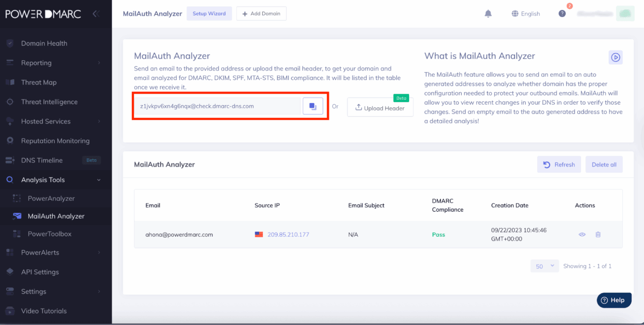Collapse the sidebar with the double-chevron icon

(96, 13)
